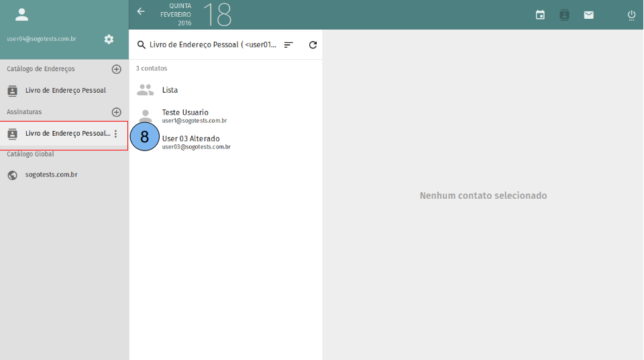
Task: Click the back arrow in top bar
Action: click(141, 11)
